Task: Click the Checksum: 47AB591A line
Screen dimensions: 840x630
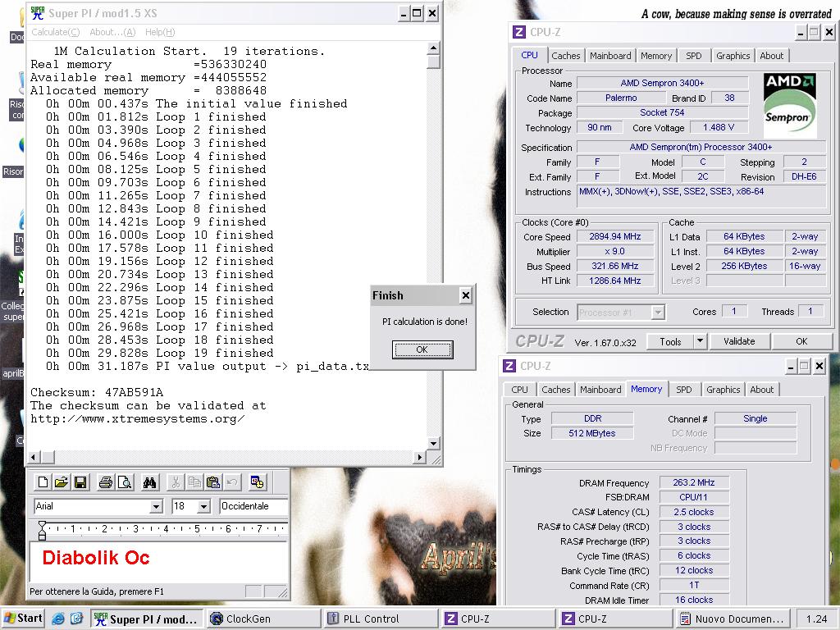Action: [x=97, y=392]
